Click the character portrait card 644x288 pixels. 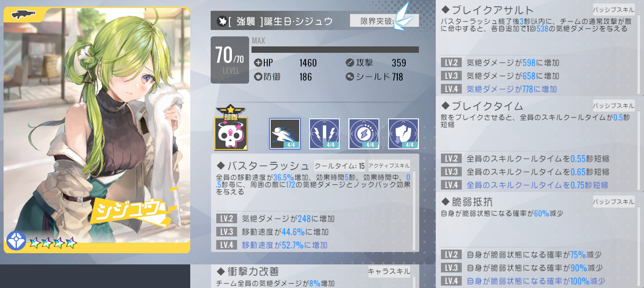click(x=97, y=130)
